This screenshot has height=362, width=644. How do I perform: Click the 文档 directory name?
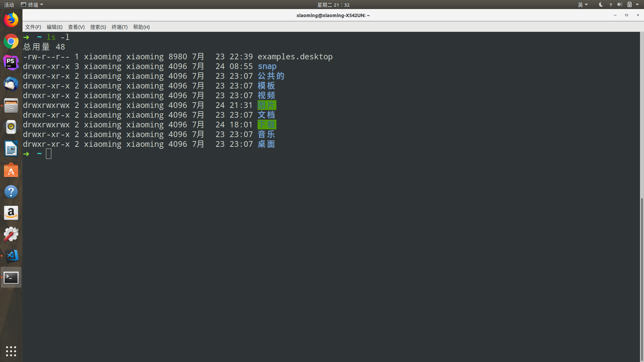[266, 115]
